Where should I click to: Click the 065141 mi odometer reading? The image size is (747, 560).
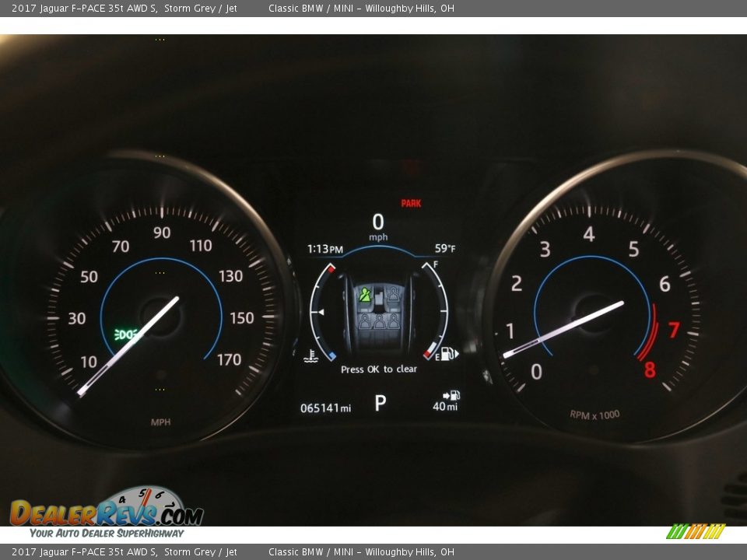click(326, 408)
